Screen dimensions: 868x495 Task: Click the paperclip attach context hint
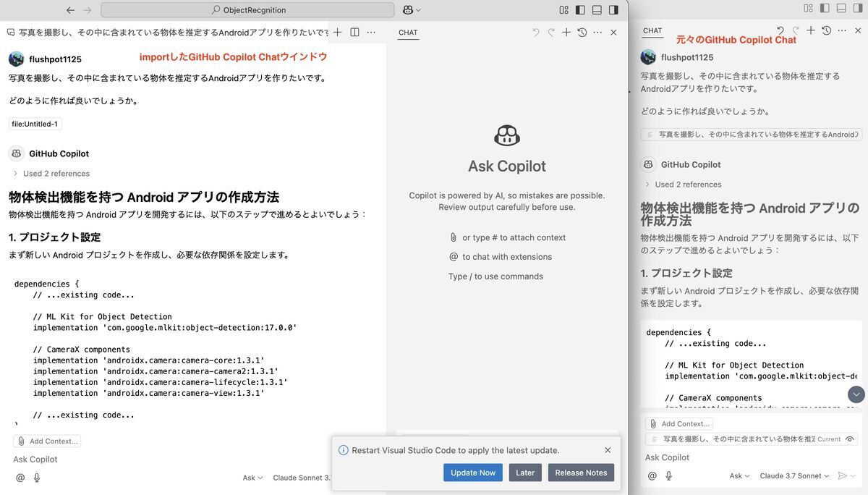pyautogui.click(x=453, y=237)
